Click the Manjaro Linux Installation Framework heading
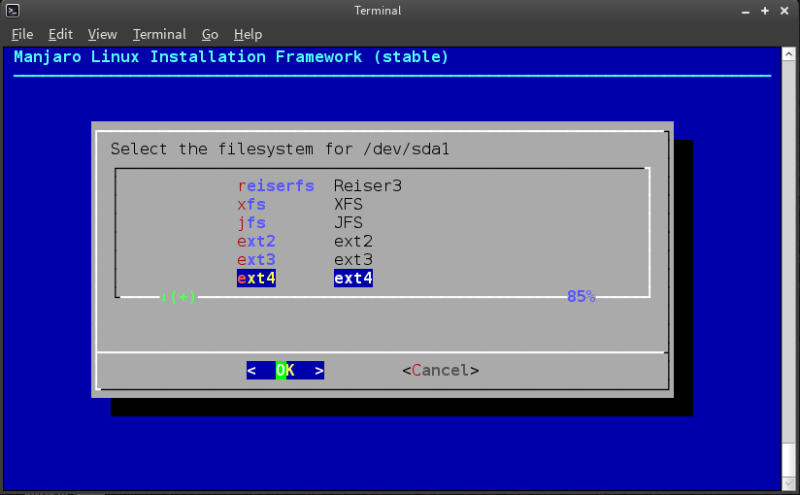The image size is (800, 495). pyautogui.click(x=231, y=57)
